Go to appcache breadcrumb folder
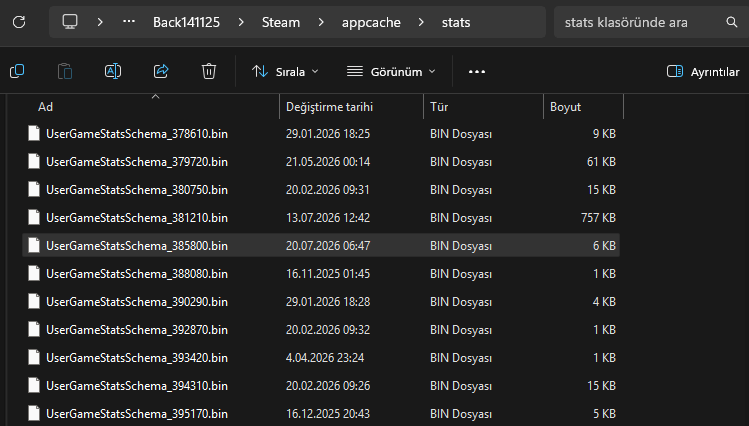The height and width of the screenshot is (426, 749). click(371, 22)
